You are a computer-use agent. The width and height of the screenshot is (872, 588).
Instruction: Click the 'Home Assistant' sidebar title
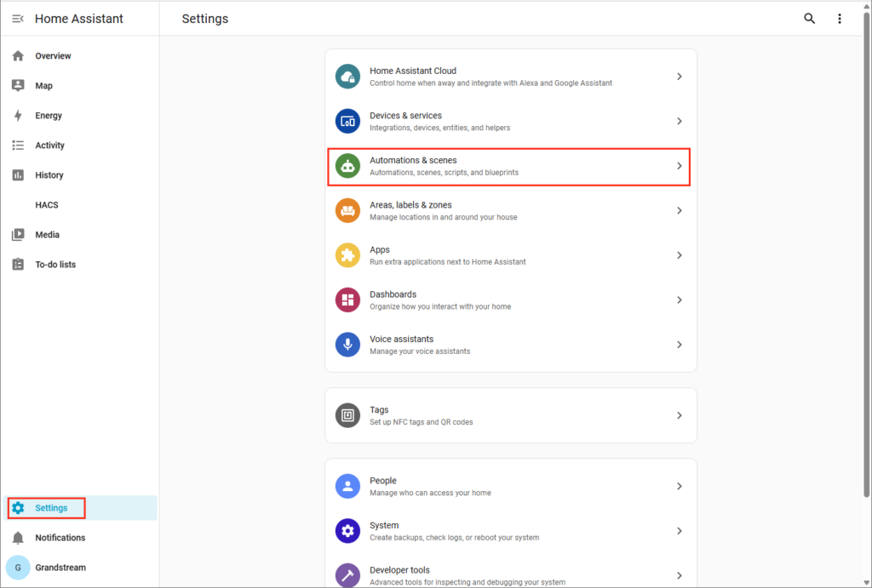(x=79, y=19)
